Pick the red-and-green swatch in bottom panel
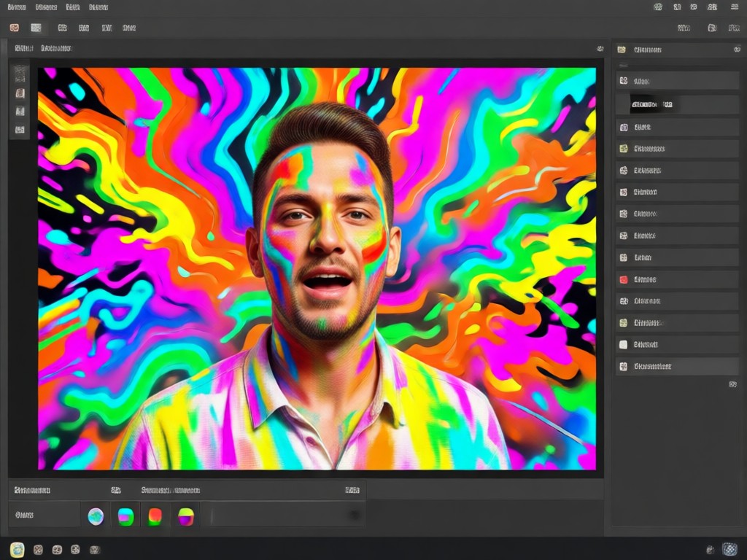Viewport: 747px width, 560px height. click(155, 517)
